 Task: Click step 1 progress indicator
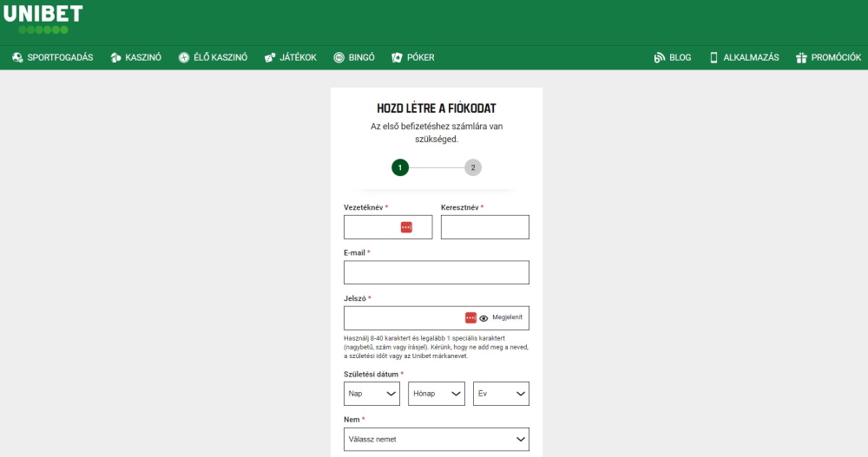pyautogui.click(x=400, y=167)
